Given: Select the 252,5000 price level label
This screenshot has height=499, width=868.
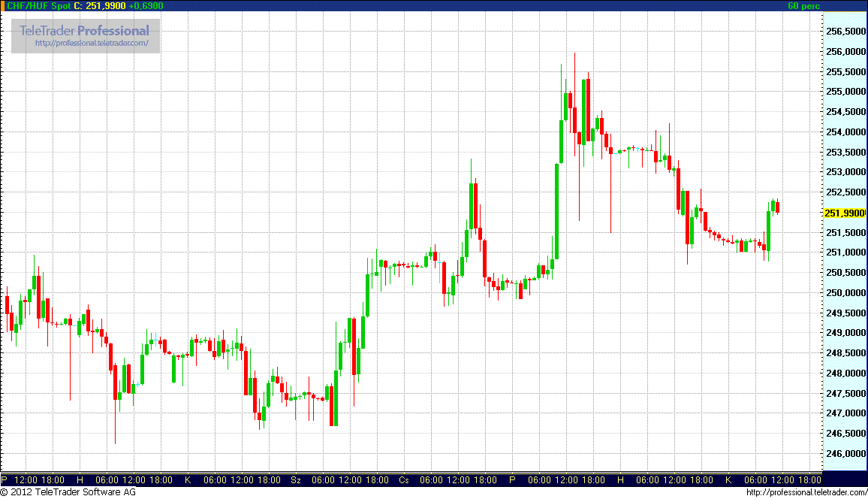Looking at the screenshot, I should pos(846,192).
